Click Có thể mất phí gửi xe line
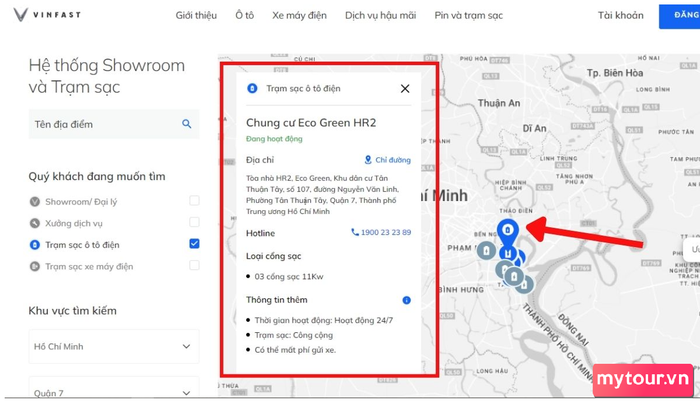The image size is (700, 405). [295, 350]
